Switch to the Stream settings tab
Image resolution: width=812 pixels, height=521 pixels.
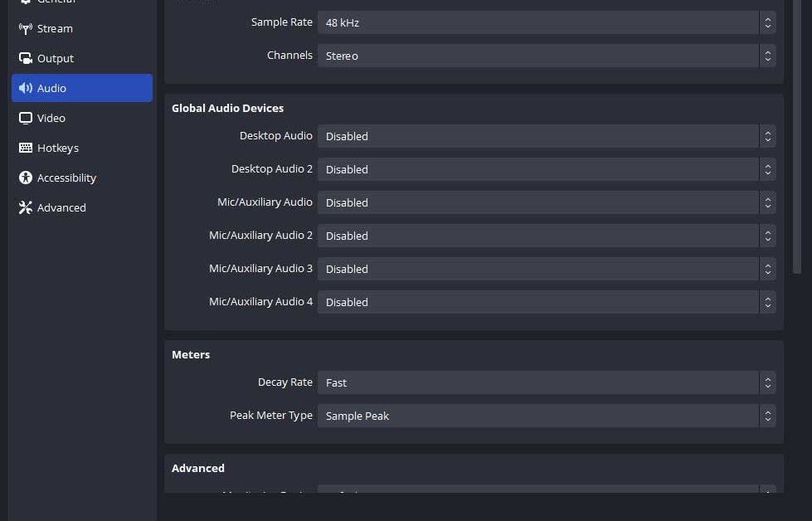[55, 28]
